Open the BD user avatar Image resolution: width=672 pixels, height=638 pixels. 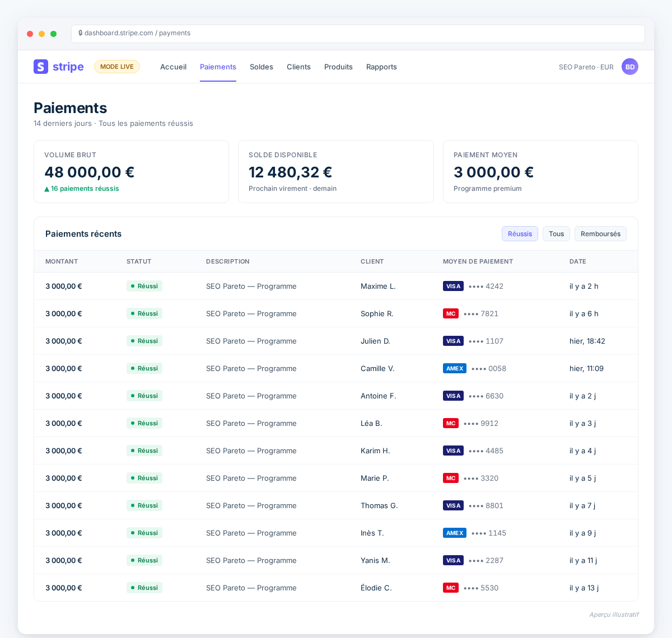630,67
